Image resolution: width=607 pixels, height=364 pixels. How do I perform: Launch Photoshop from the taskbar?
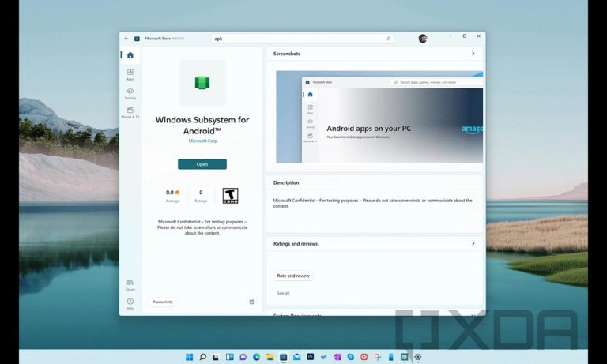pos(311,357)
